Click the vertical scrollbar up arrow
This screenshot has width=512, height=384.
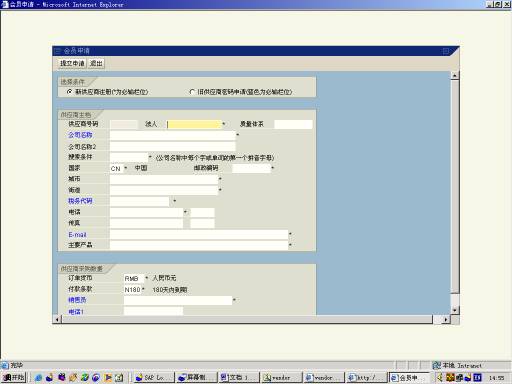[x=455, y=76]
